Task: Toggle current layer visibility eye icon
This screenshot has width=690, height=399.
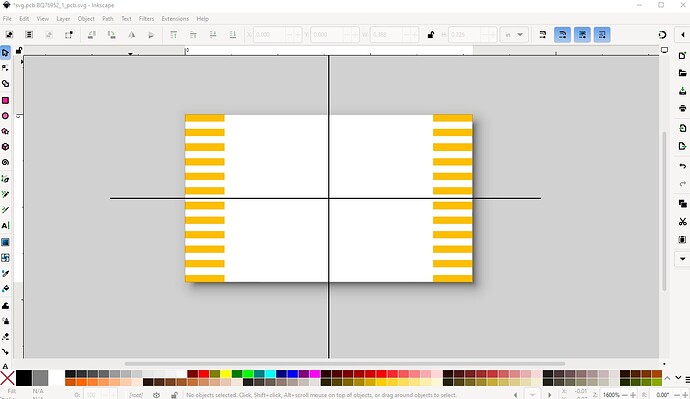Action: 156,395
